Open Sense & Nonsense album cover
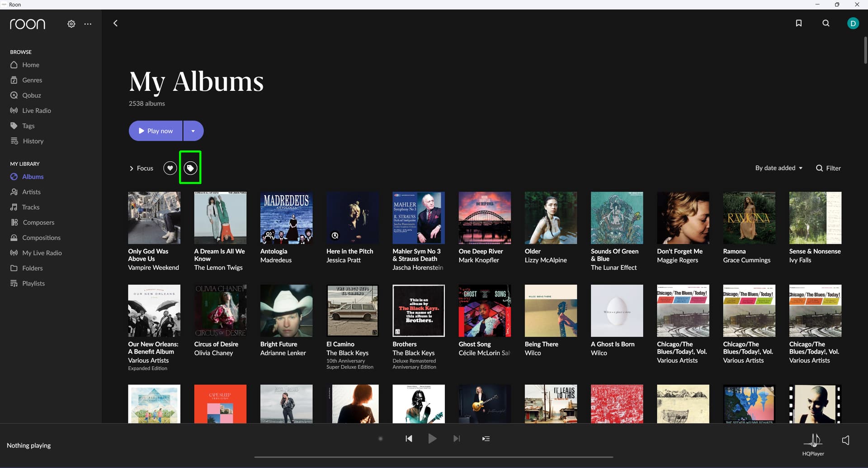This screenshot has width=868, height=468. coord(815,218)
